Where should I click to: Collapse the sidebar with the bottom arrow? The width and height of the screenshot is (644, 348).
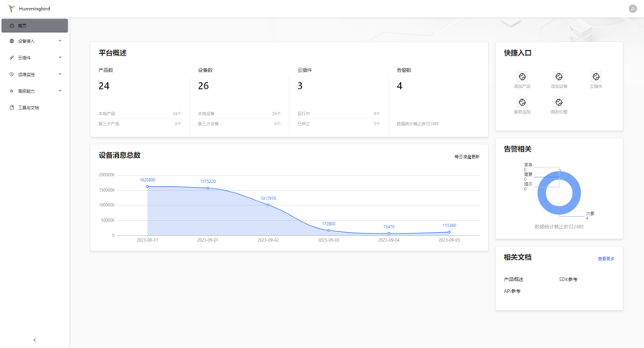point(35,340)
